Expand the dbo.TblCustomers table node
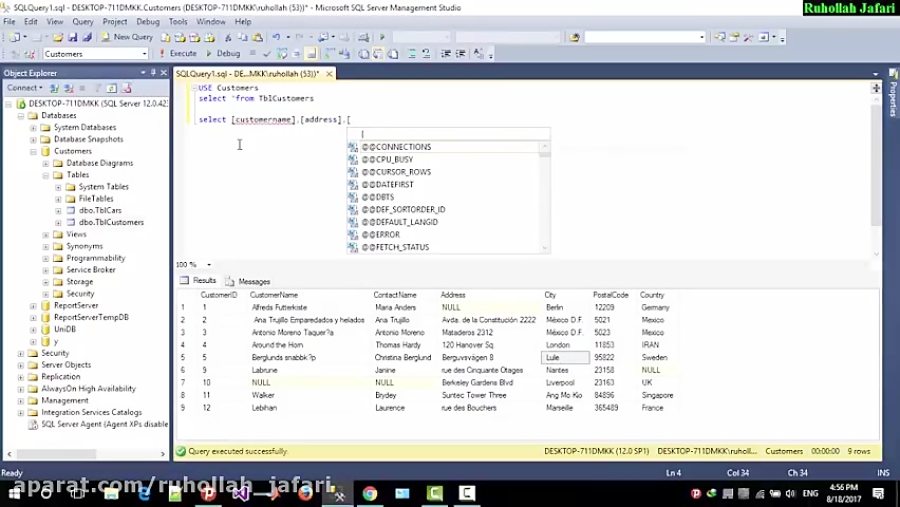 [58, 222]
